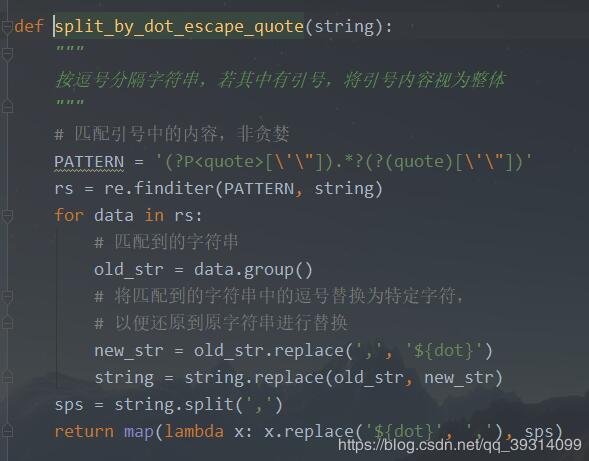Click the regex string '(?P<quote>[\'\"])...'
This screenshot has height=461, width=589.
tap(343, 162)
